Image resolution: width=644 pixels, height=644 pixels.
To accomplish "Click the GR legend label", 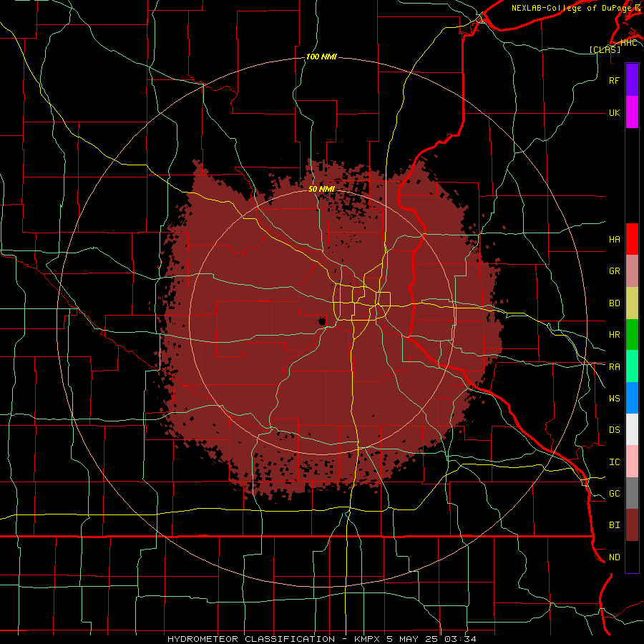I will pyautogui.click(x=614, y=271).
